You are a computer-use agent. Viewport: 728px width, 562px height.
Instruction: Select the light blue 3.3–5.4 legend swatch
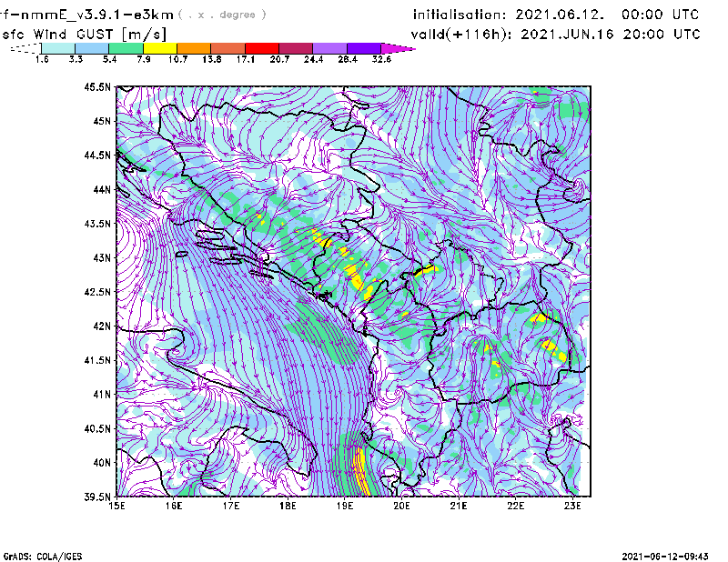92,48
